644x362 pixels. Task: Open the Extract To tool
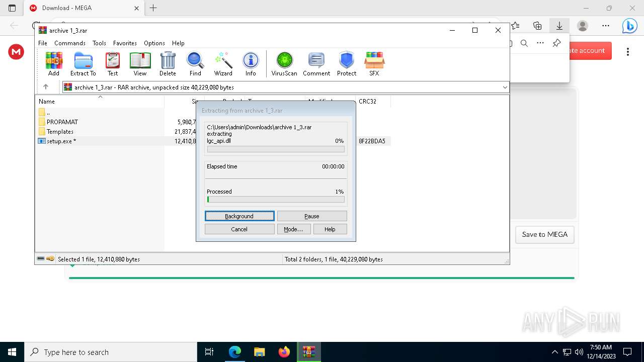(83, 64)
